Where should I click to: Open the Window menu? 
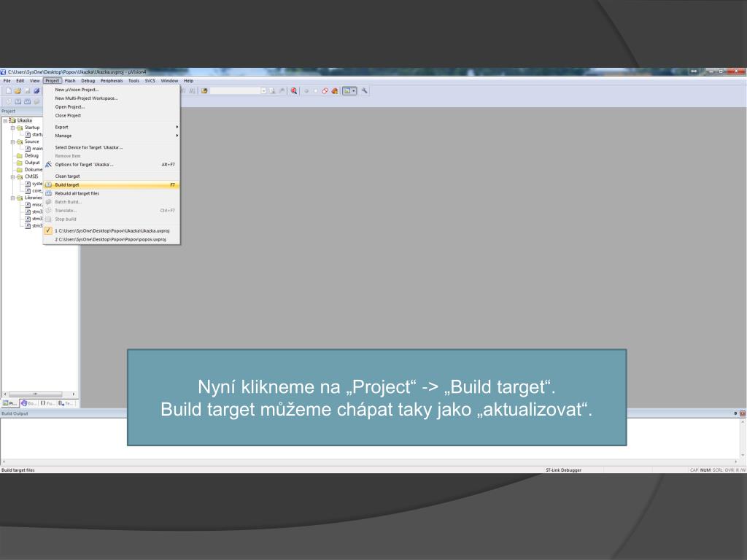point(169,81)
